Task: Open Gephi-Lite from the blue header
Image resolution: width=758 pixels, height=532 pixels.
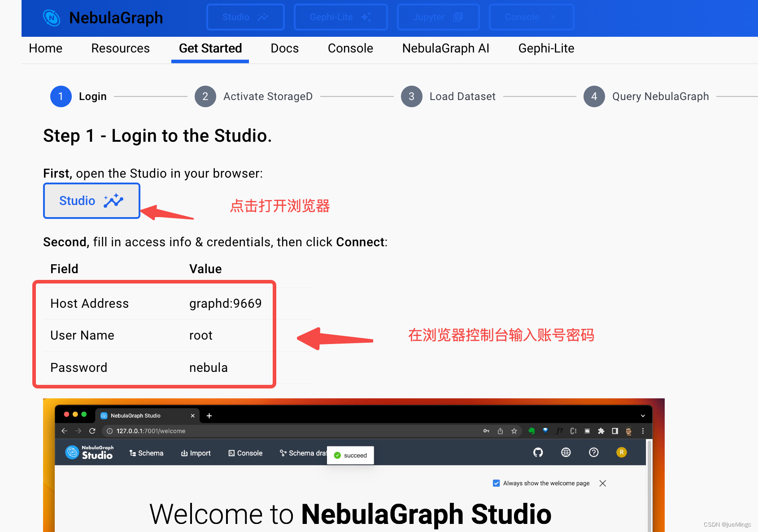Action: [340, 17]
